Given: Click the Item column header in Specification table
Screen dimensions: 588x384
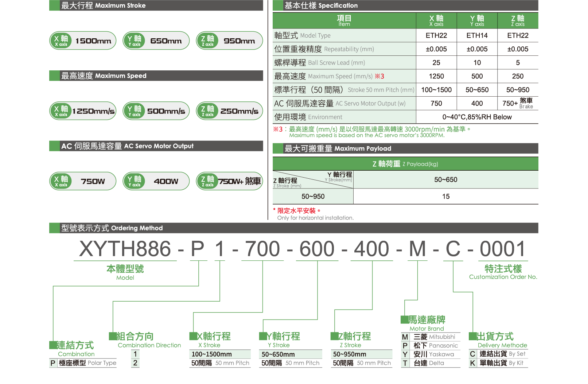Looking at the screenshot, I should click(x=344, y=20).
